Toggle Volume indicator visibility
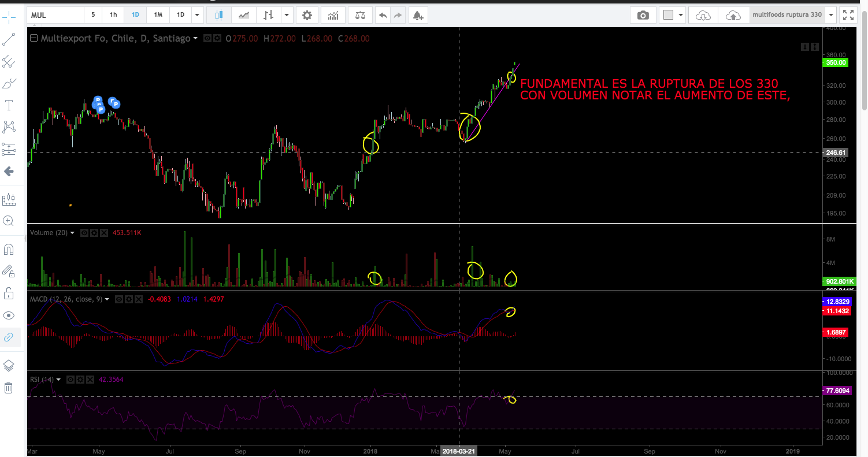Screen dimensions: 868x457 point(84,233)
